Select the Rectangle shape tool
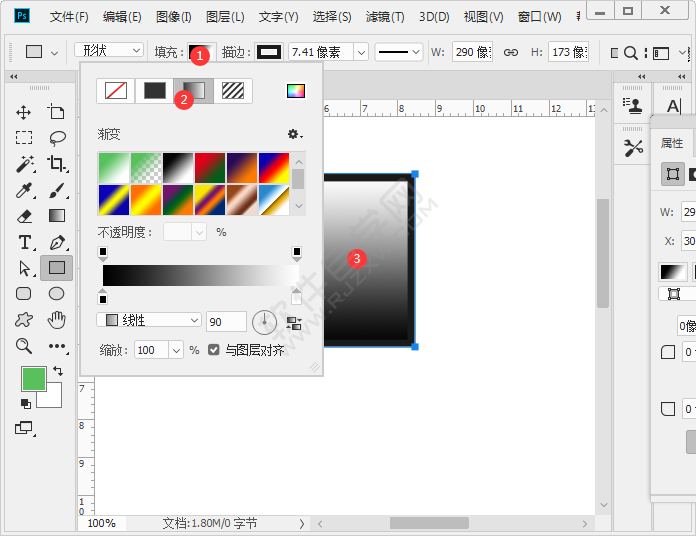The height and width of the screenshot is (536, 696). click(x=56, y=268)
